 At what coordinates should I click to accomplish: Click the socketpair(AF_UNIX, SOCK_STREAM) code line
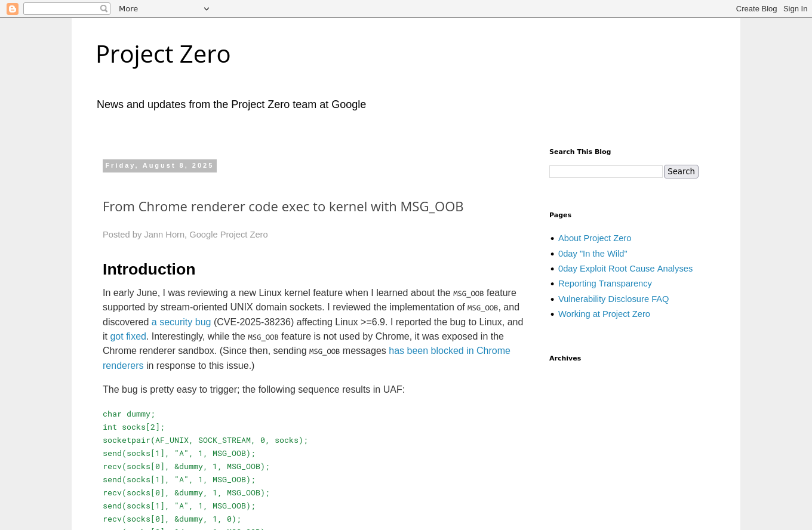205,440
